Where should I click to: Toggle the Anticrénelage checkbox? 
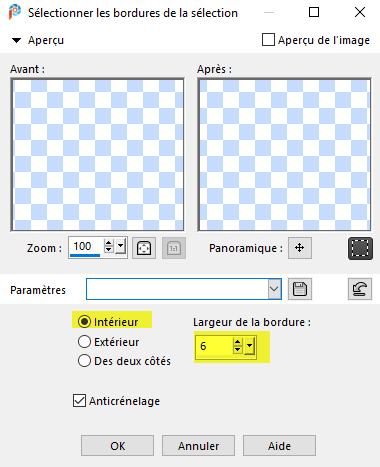(x=79, y=401)
